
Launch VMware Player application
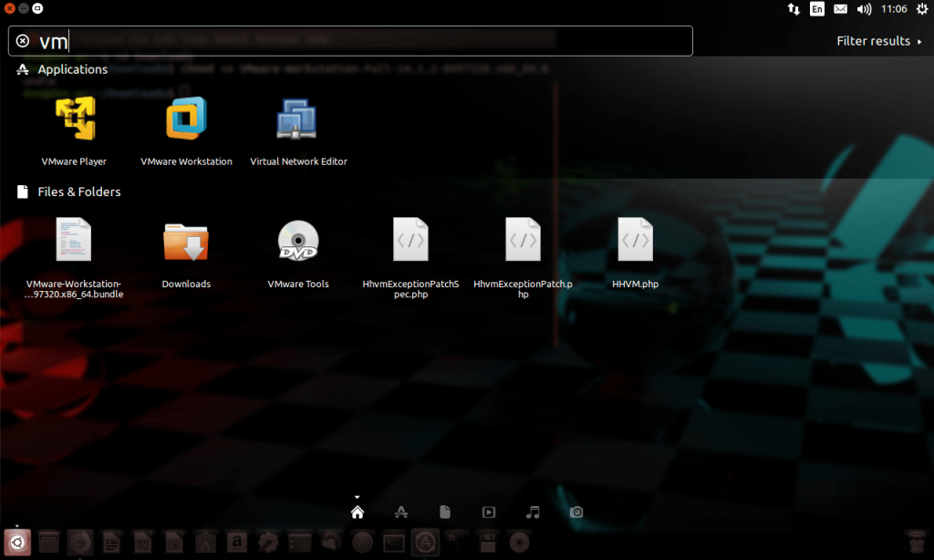point(74,131)
